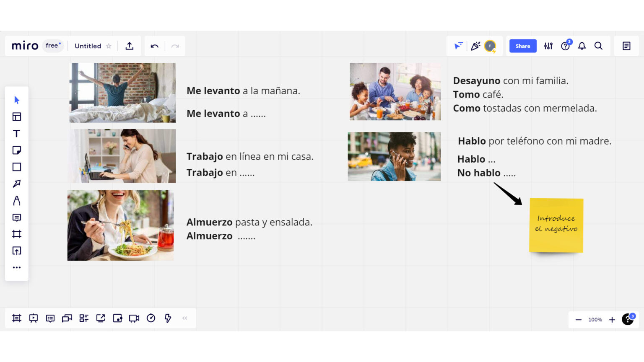Select the Shape tool
644x362 pixels.
point(16,167)
